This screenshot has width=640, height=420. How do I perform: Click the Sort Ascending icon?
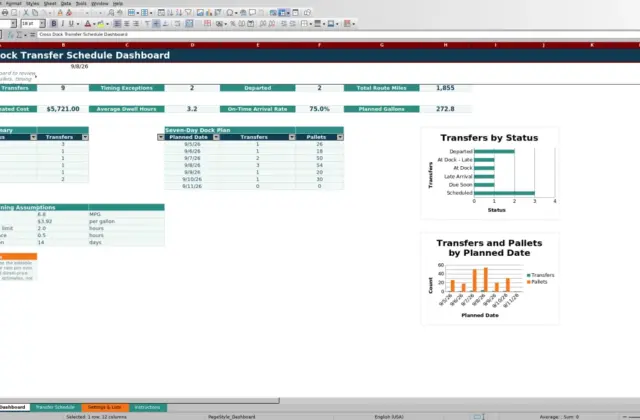[x=170, y=13]
